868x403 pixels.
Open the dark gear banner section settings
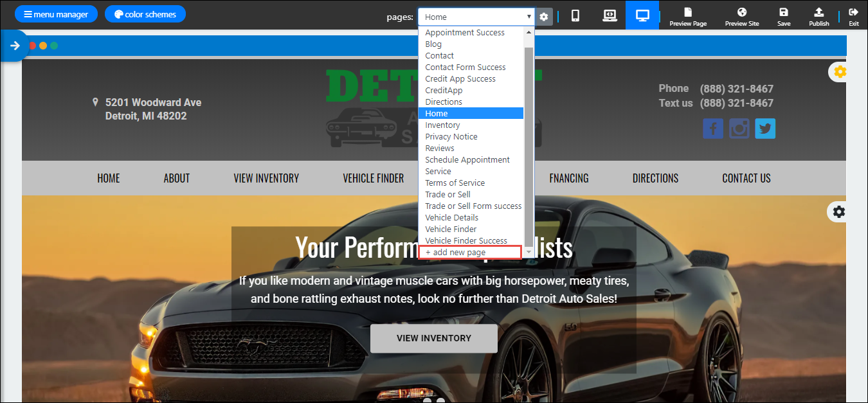(839, 211)
